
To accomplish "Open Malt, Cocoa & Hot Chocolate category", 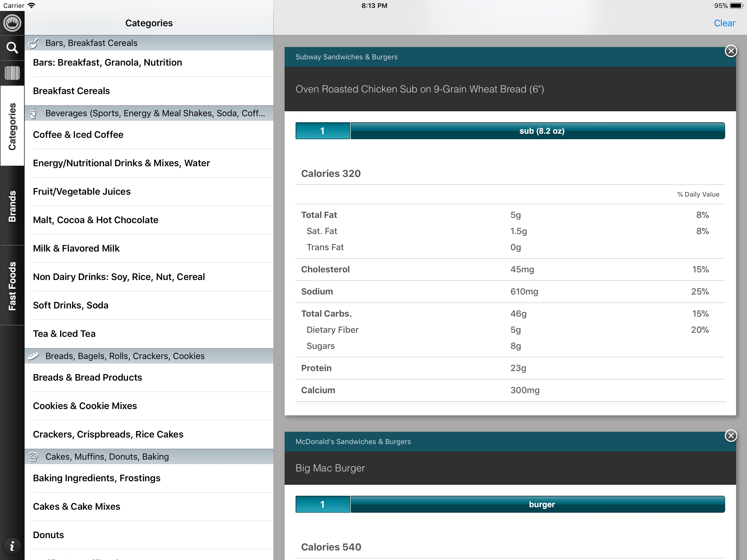I will (x=149, y=220).
